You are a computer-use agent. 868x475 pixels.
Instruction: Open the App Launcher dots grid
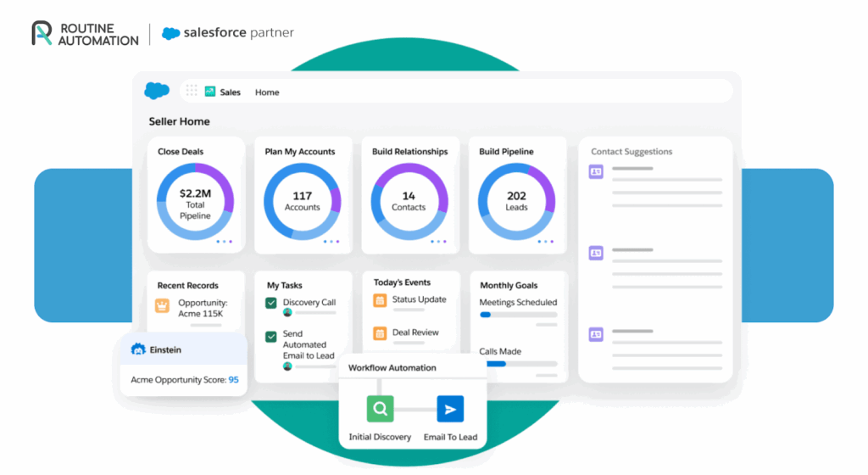coord(191,91)
